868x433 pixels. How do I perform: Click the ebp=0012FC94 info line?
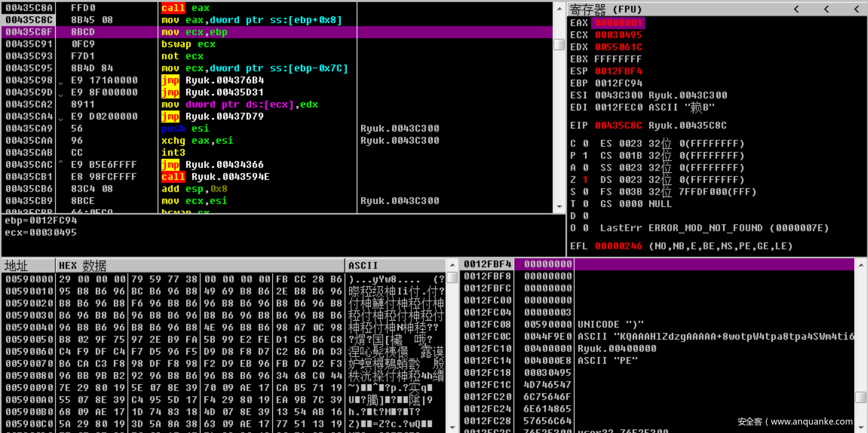[x=40, y=221]
